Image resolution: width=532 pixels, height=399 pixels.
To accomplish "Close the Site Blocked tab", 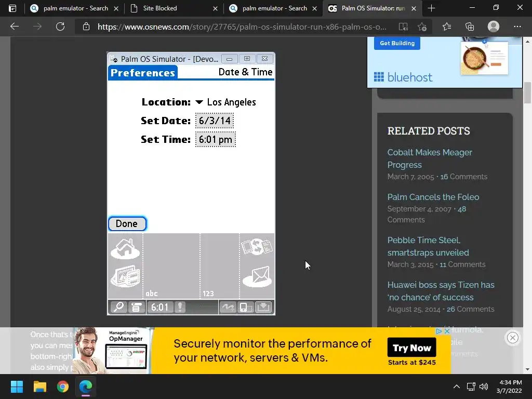I will click(x=215, y=8).
